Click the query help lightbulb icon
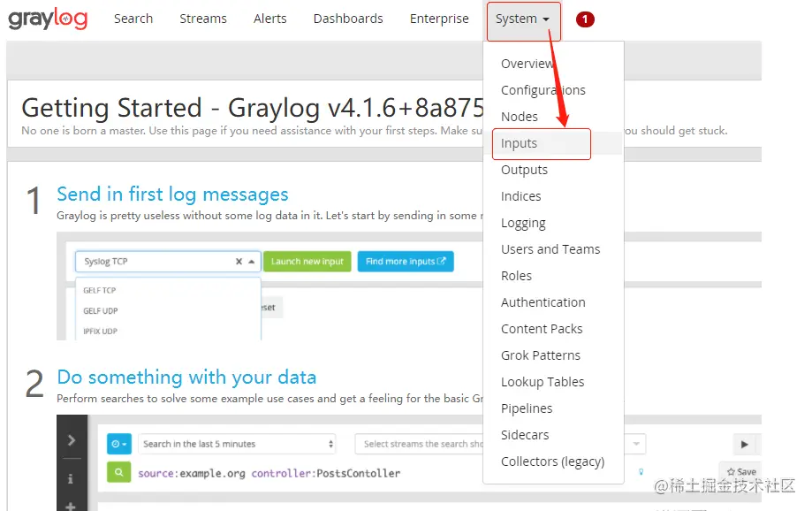The image size is (812, 511). click(x=641, y=471)
